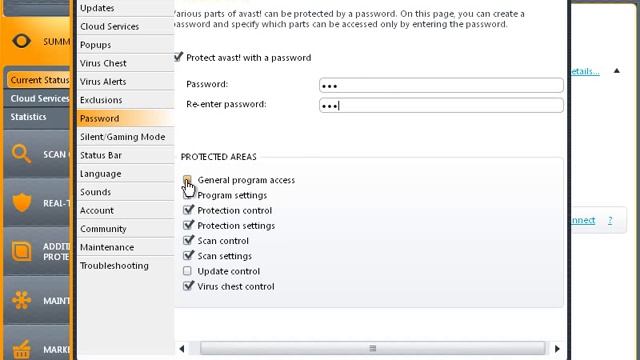Click the right arrow of horizontal scrollbar
The image size is (640, 360).
pyautogui.click(x=557, y=349)
